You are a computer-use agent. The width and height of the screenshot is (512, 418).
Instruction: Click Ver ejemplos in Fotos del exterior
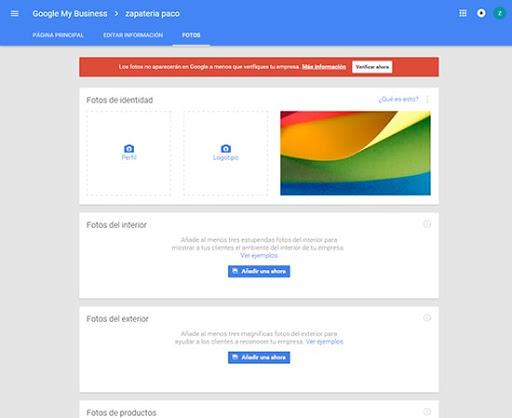point(324,342)
